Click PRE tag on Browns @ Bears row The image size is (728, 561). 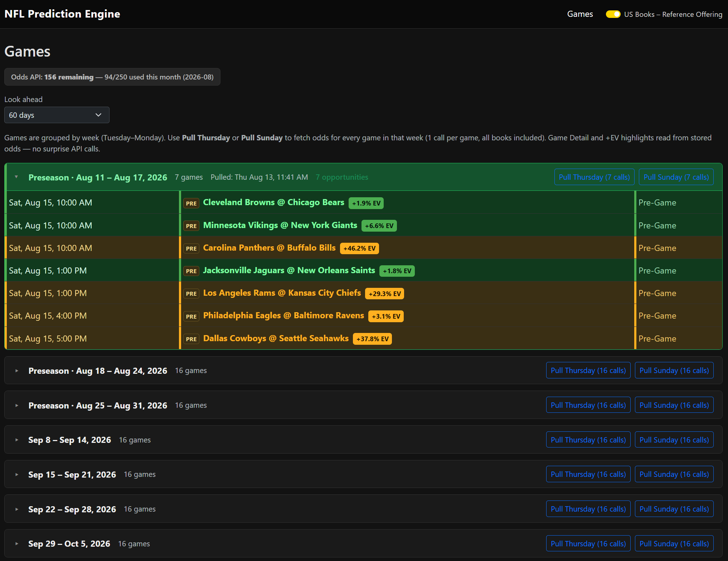[x=191, y=203]
